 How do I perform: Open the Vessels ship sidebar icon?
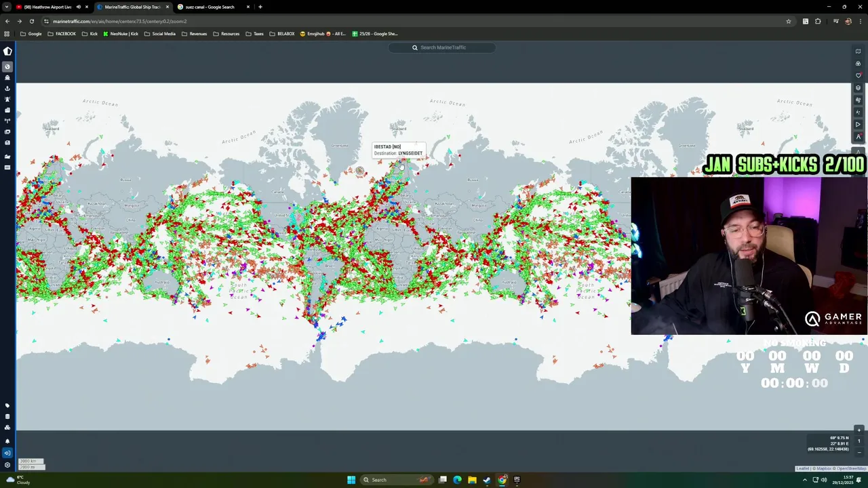7,77
